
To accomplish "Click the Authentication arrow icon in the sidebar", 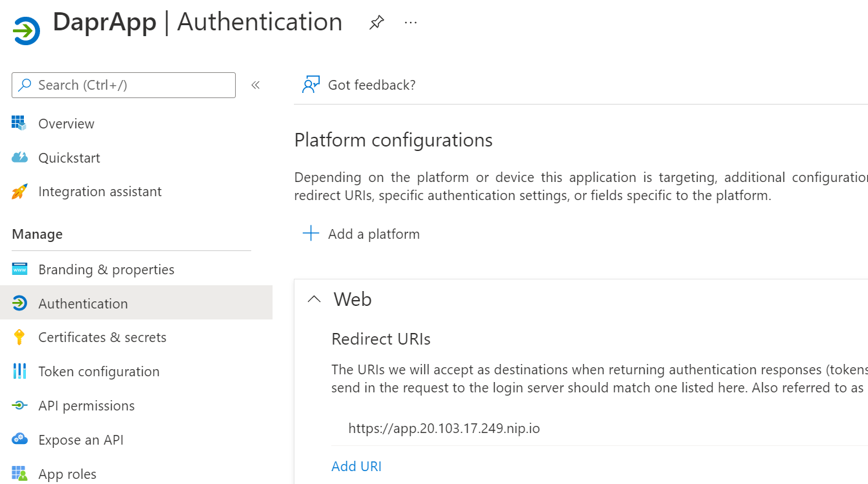I will (x=20, y=303).
